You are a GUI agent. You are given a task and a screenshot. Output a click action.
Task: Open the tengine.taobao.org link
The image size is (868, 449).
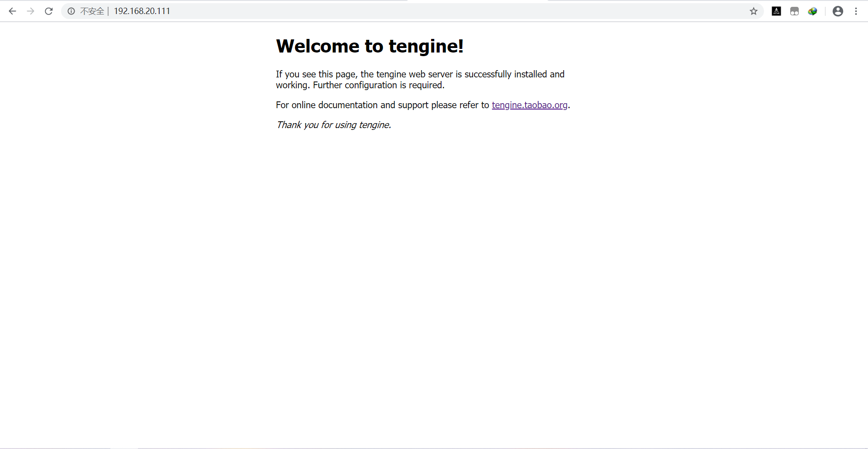point(530,105)
